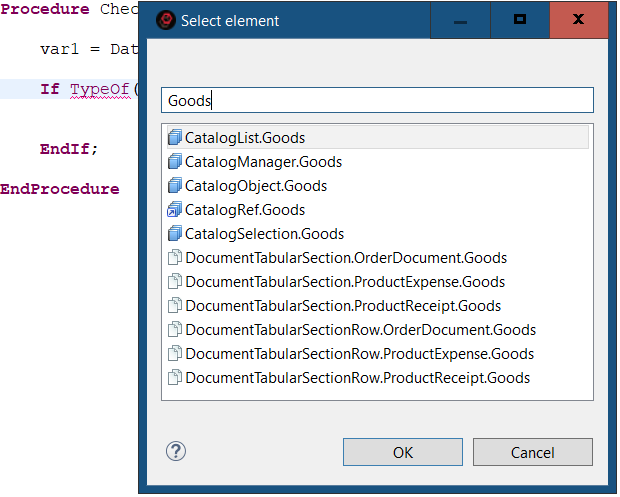
Task: Click the CatalogObject.Goods icon
Action: [x=175, y=186]
